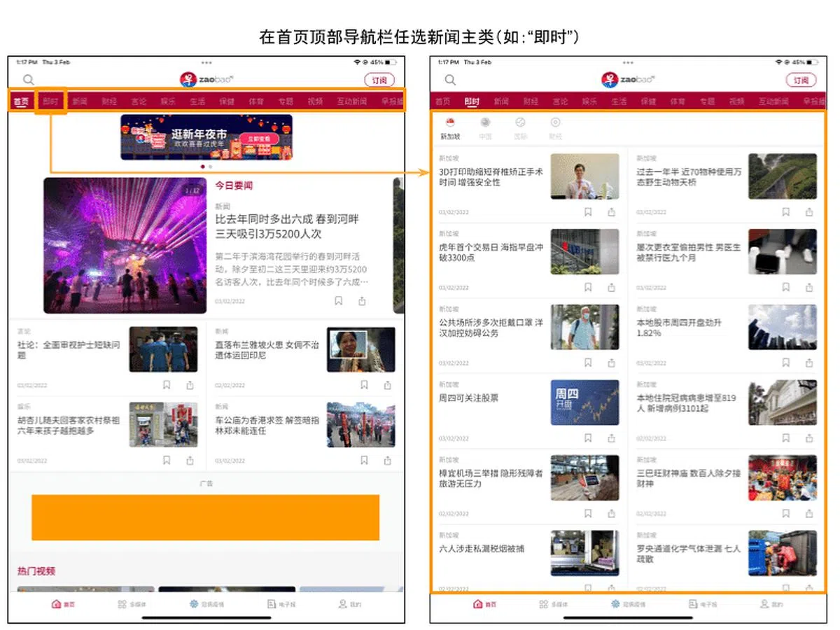Open the '比去年同时多出六成 春到河畔' headline
The width and height of the screenshot is (840, 630).
coord(287,226)
